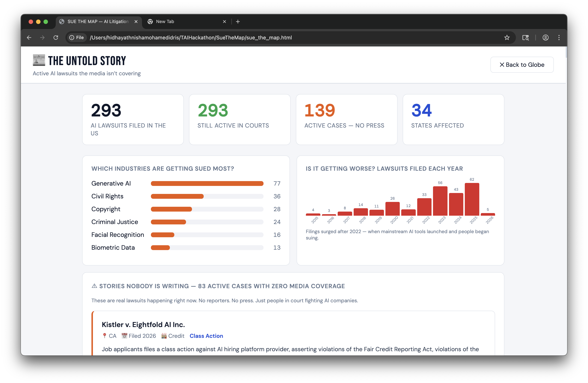Click the 2023 bar showing 56 lawsuits
Viewport: 588px width, 383px height.
tap(440, 201)
